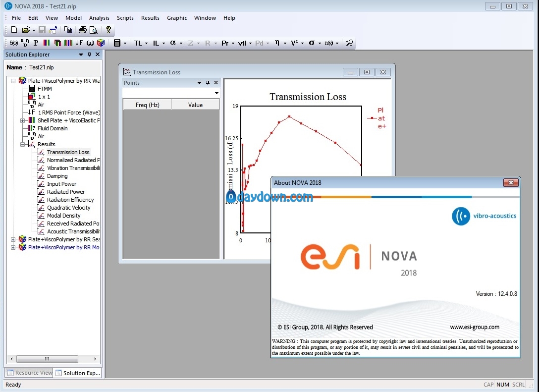539x392 pixels.
Task: Open the Model menu
Action: coord(73,18)
